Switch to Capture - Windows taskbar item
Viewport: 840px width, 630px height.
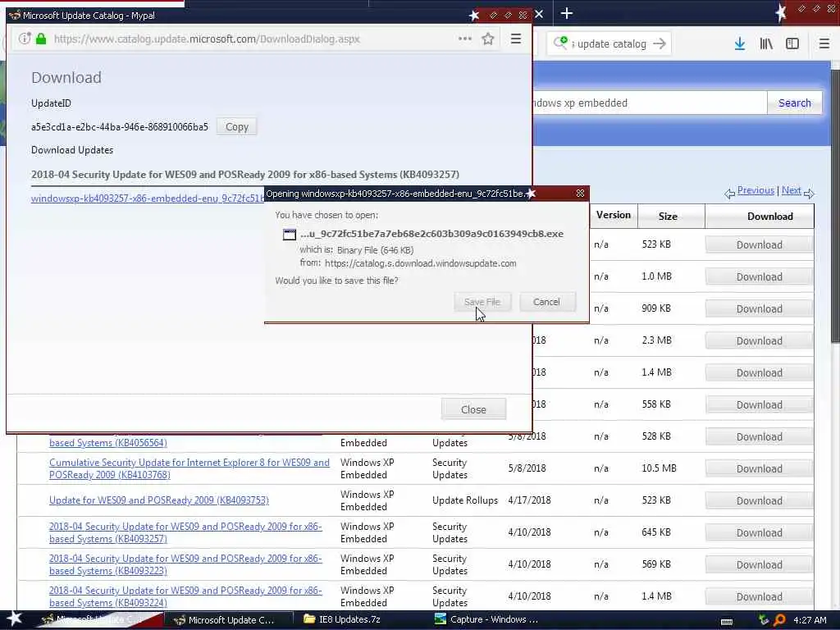pyautogui.click(x=486, y=620)
